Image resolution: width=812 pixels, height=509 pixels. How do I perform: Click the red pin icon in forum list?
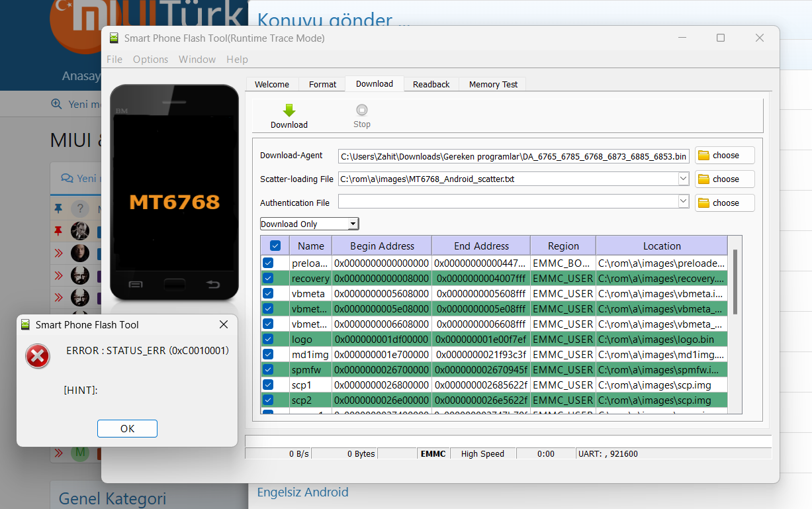pos(58,231)
